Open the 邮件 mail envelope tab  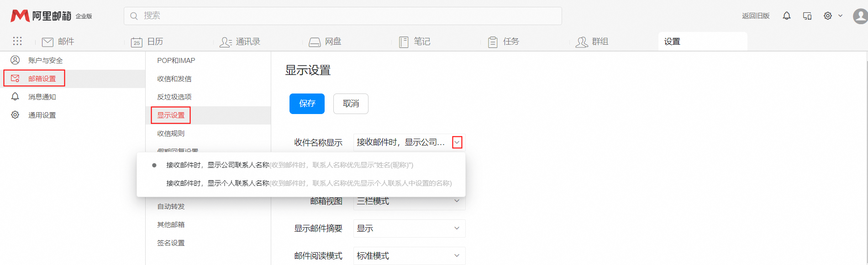click(58, 42)
